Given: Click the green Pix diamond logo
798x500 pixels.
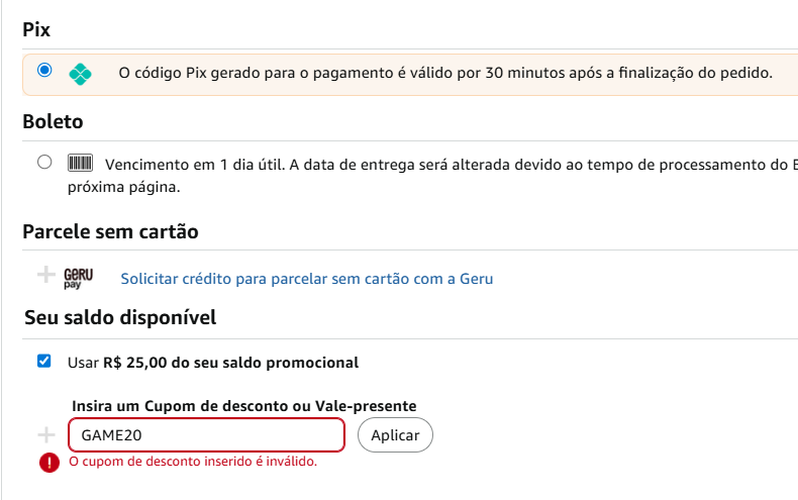Looking at the screenshot, I should (80, 73).
